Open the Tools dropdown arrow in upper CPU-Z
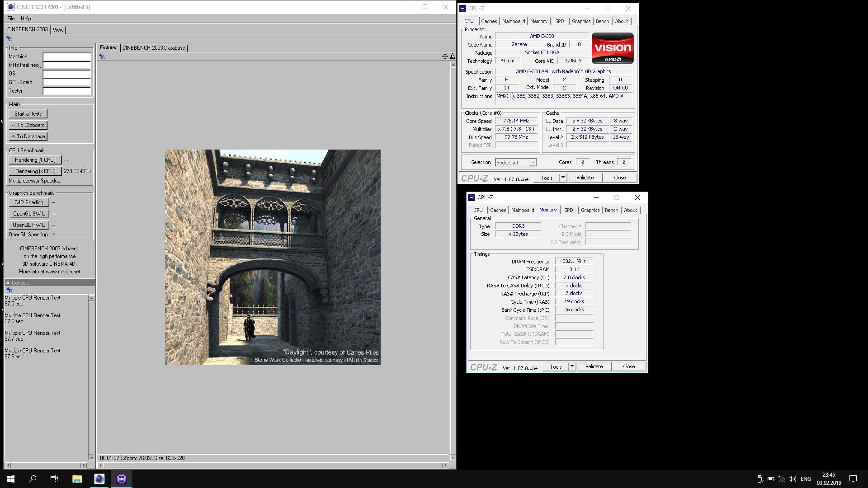This screenshot has width=868, height=488. (x=563, y=178)
